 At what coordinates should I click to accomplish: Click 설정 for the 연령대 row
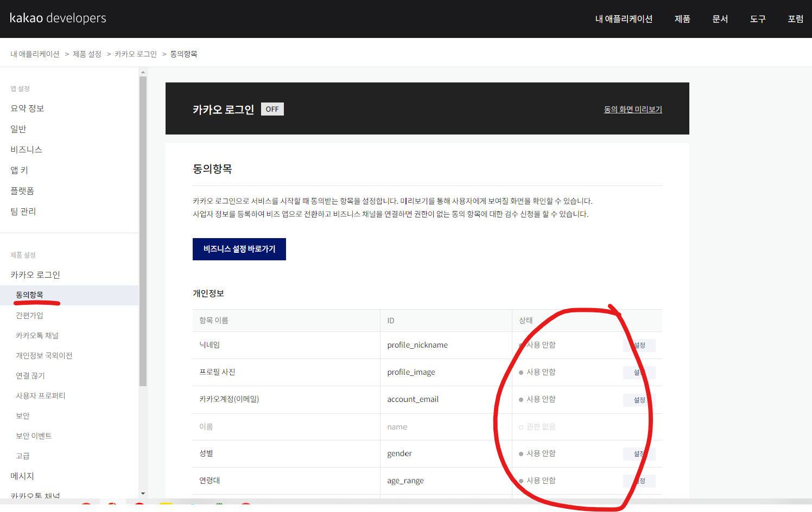639,481
